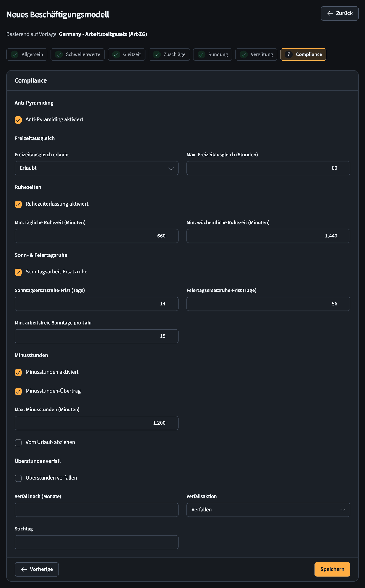
Task: Open the Gleitzeit step tab
Action: click(x=126, y=54)
